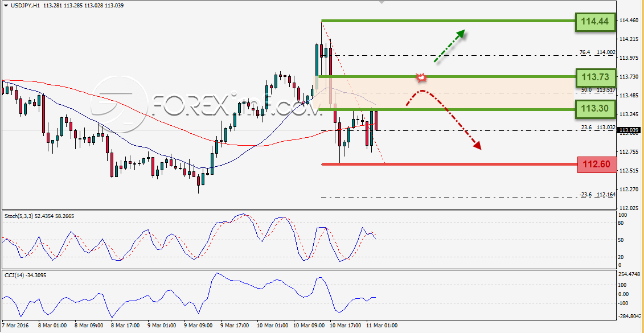Click the green dashed upward arrow

(x=449, y=47)
